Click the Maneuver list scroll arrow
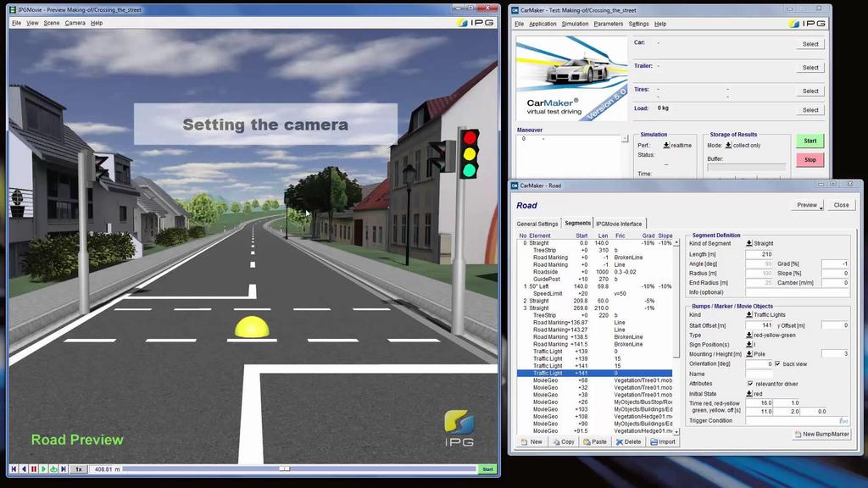868x488 pixels. pos(625,138)
